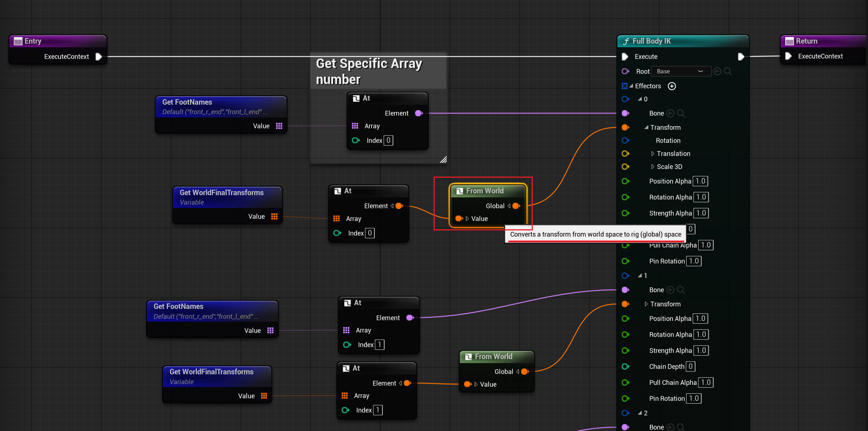Click Position Alpha value field of effector 0
This screenshot has width=868, height=431.
tap(700, 181)
